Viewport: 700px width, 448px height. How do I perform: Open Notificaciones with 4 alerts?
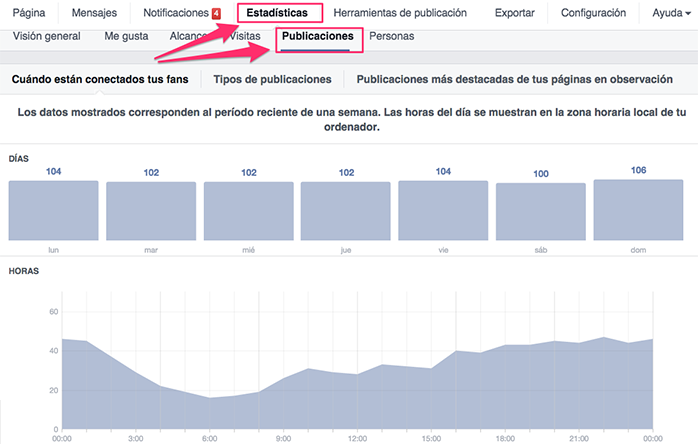tap(176, 13)
